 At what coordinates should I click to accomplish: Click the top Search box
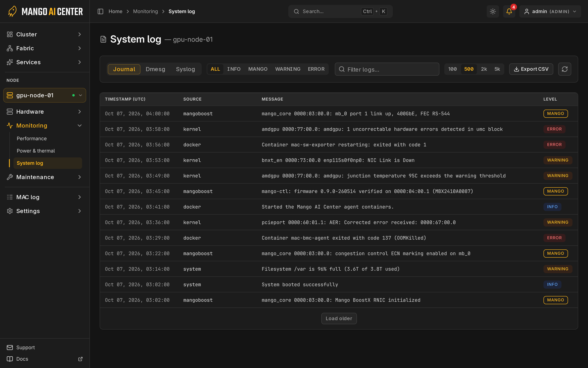coord(340,11)
